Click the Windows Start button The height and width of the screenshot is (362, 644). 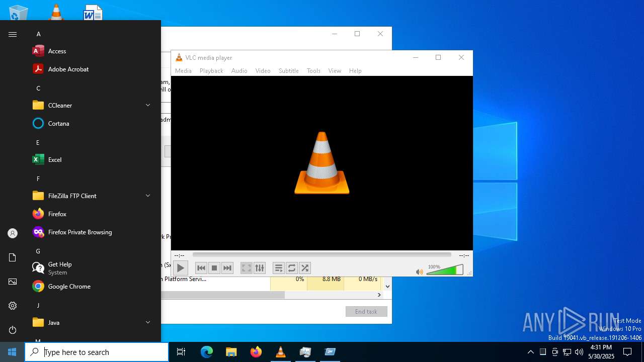coord(12,352)
